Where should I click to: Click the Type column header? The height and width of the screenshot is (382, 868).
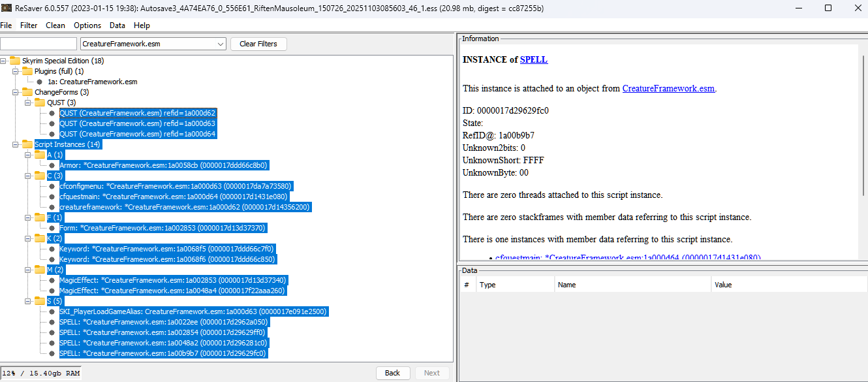(x=515, y=285)
